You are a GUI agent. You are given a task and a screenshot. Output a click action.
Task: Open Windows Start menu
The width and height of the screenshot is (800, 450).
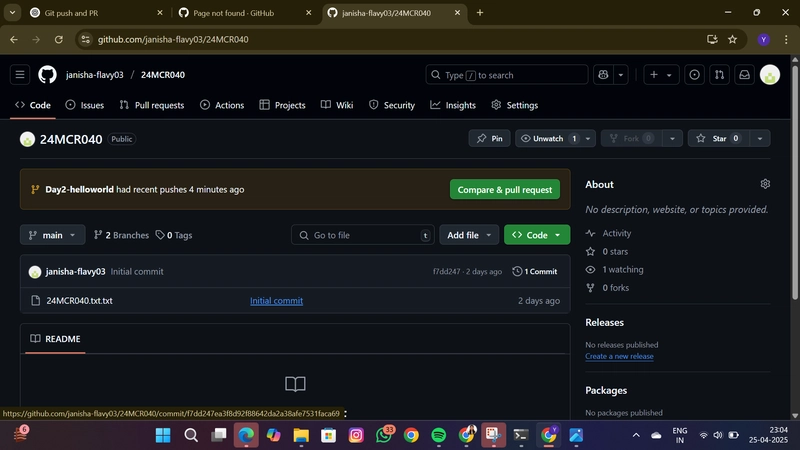pos(163,435)
